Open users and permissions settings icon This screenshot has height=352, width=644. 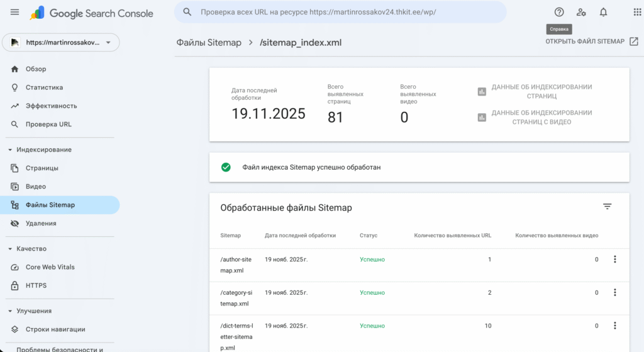581,12
